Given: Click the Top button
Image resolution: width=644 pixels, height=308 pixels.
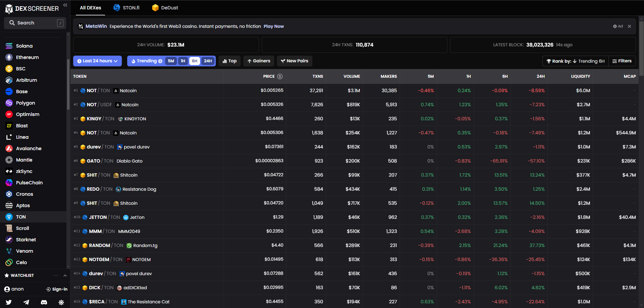Looking at the screenshot, I should point(230,61).
